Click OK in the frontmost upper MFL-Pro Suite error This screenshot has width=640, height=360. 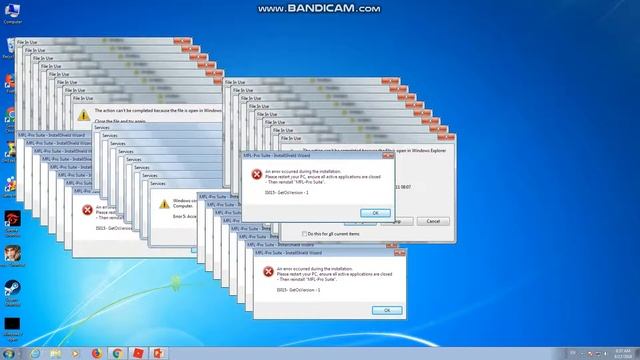coord(376,213)
